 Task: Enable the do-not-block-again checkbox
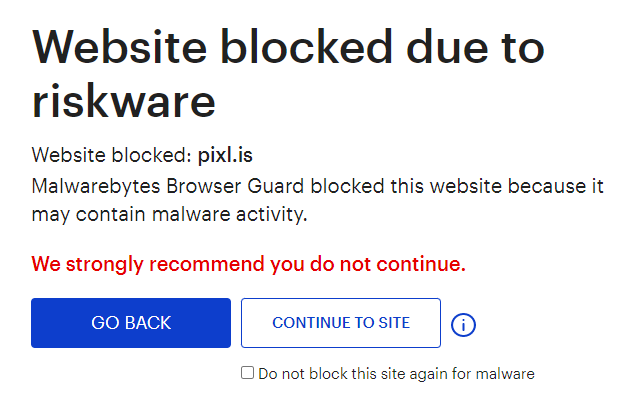point(247,373)
